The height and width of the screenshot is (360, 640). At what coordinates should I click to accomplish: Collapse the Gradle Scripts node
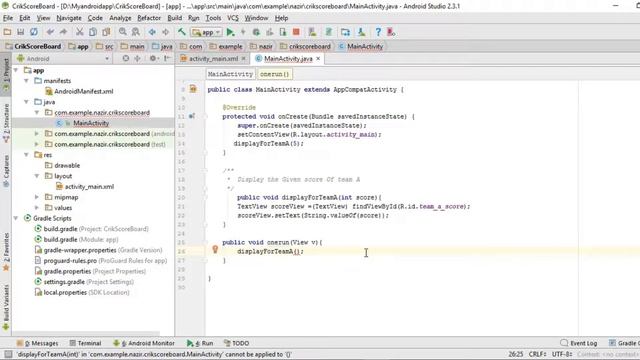pos(16,218)
